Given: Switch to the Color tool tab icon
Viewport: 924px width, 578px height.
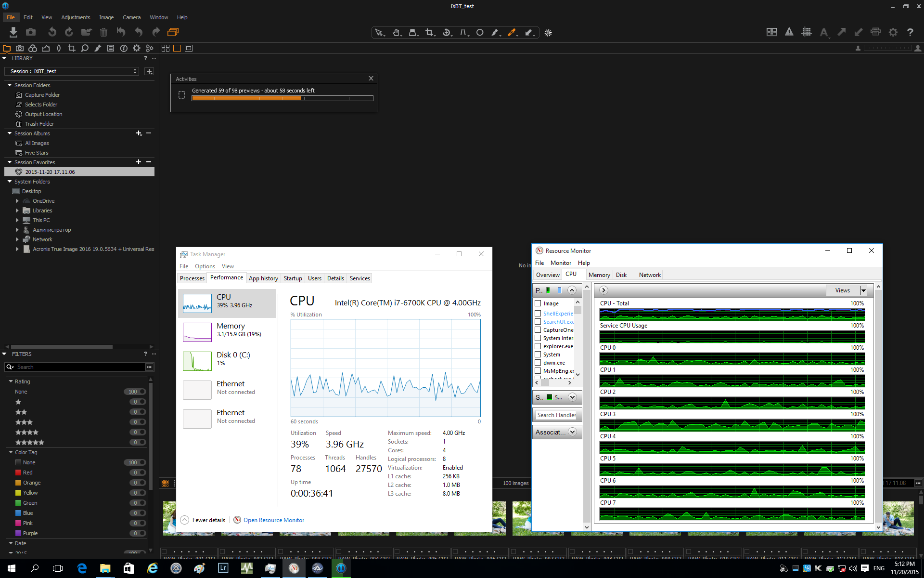Looking at the screenshot, I should (33, 48).
